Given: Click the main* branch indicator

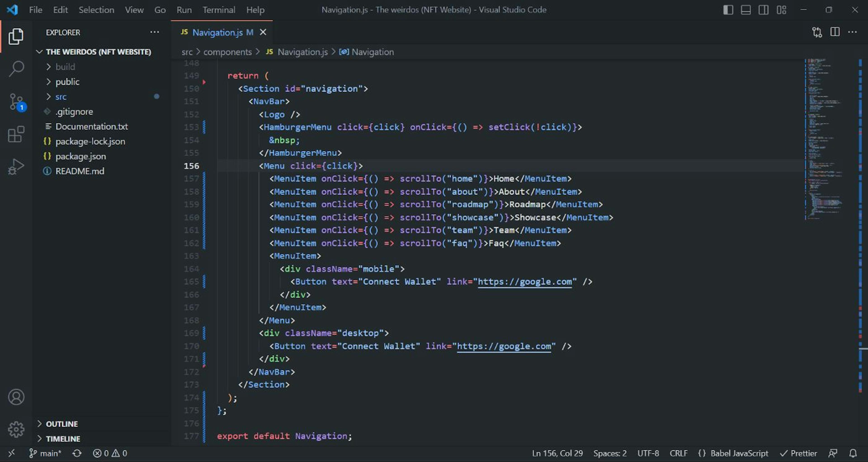Looking at the screenshot, I should point(45,453).
